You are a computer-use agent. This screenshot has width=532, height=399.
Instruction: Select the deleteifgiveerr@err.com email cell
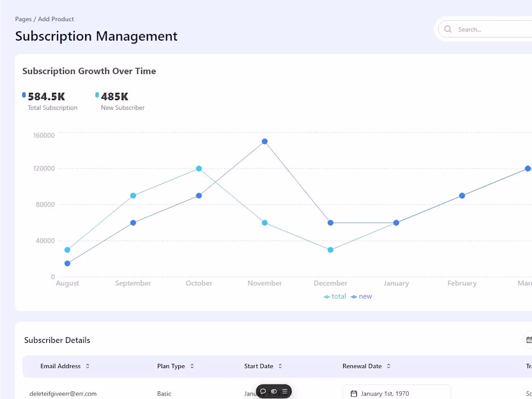point(63,393)
